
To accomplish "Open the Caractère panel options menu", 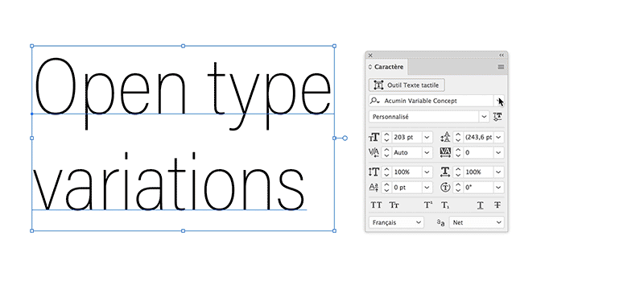I will click(x=501, y=67).
